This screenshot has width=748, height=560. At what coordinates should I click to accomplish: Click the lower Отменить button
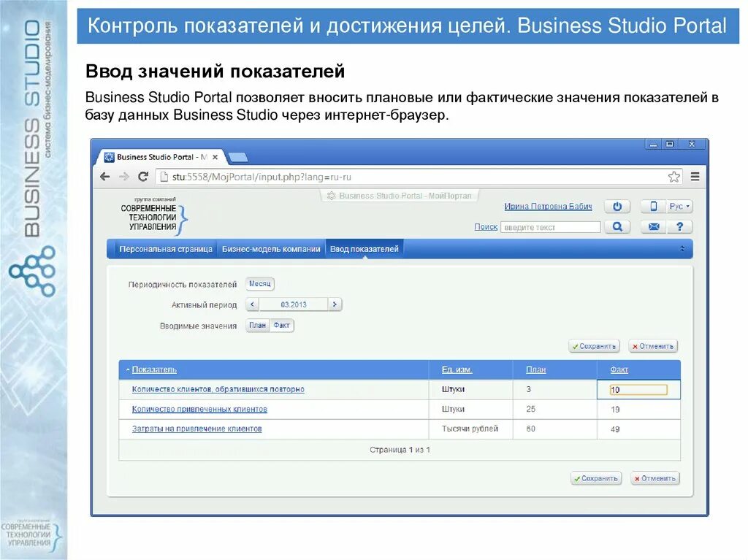[655, 478]
